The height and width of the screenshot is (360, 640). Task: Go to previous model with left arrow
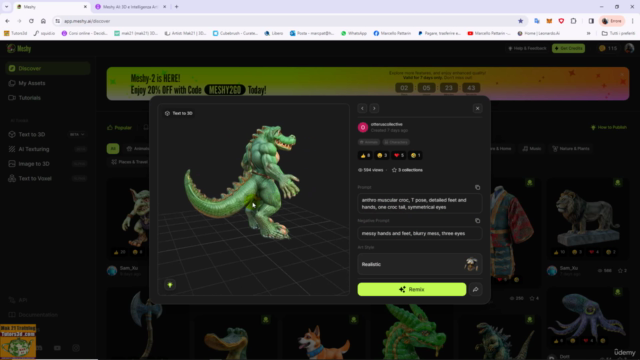(x=362, y=108)
